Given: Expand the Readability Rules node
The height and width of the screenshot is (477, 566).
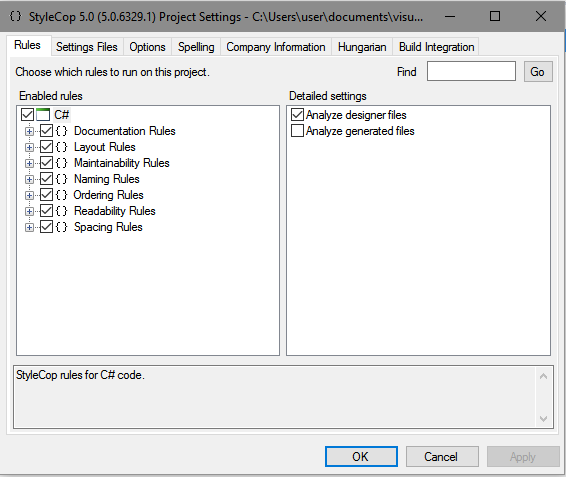Looking at the screenshot, I should [x=30, y=211].
